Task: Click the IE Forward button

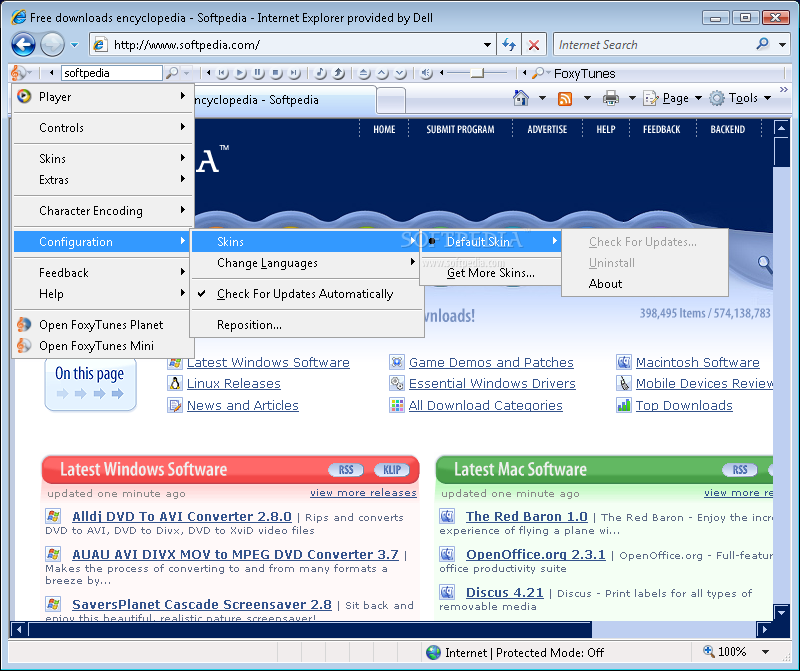Action: click(x=52, y=44)
